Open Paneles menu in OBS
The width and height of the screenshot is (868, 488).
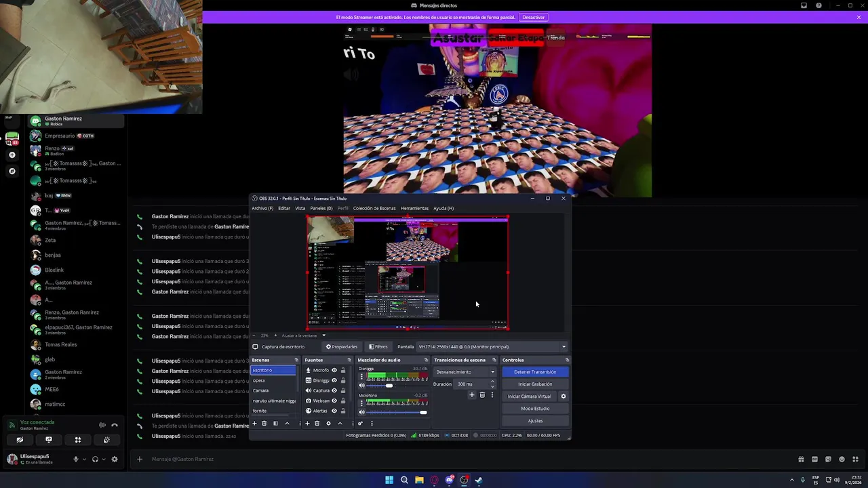tap(321, 208)
